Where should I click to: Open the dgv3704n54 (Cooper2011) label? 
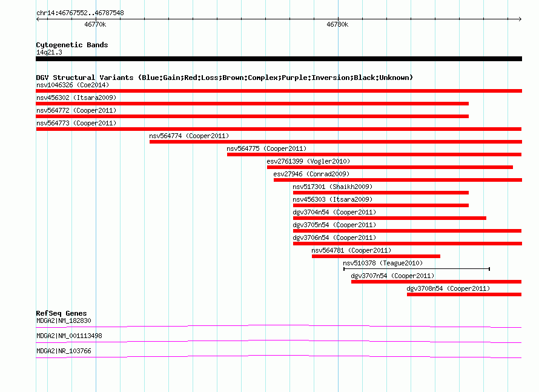click(x=334, y=212)
